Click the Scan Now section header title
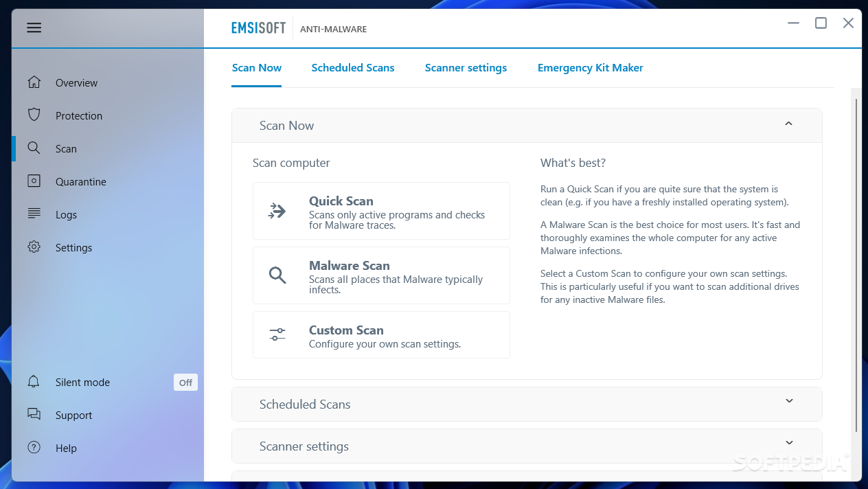This screenshot has width=868, height=489. point(286,126)
